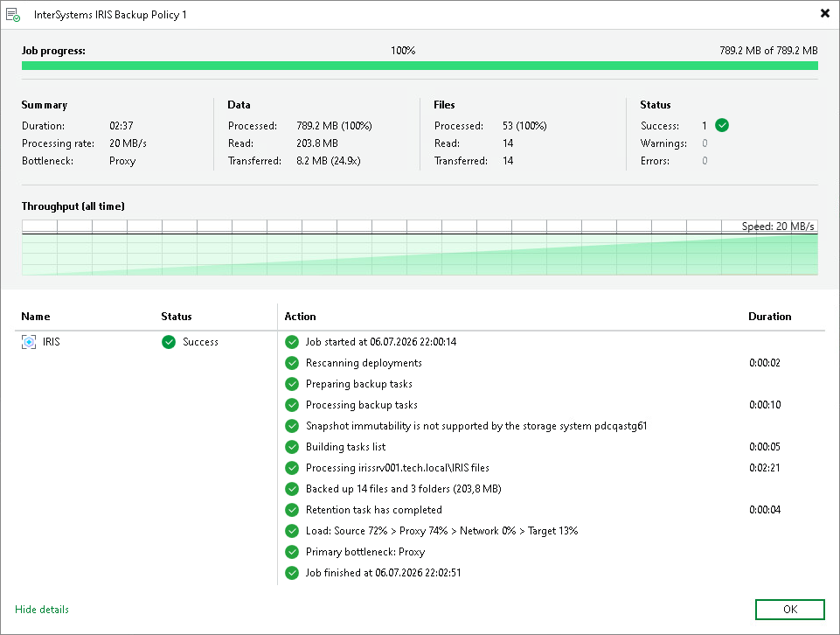Click the Success status icon for IRIS row

click(x=169, y=342)
